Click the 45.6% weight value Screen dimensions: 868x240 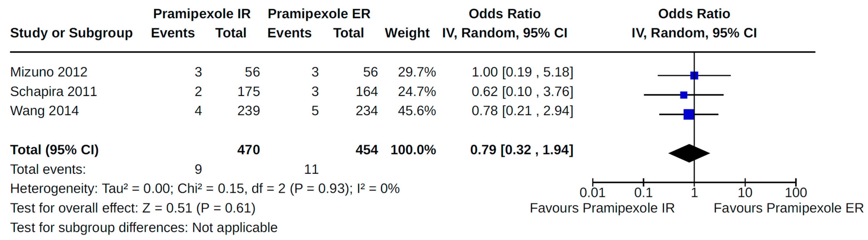pyautogui.click(x=417, y=111)
